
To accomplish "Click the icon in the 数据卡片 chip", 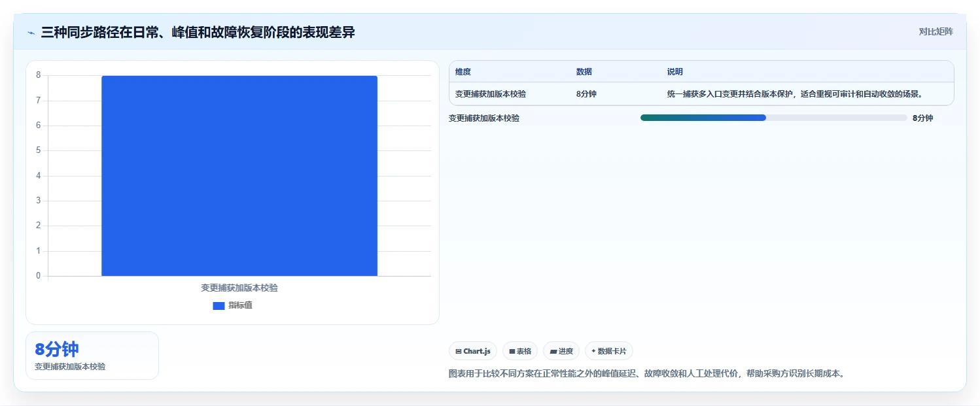I will click(593, 351).
